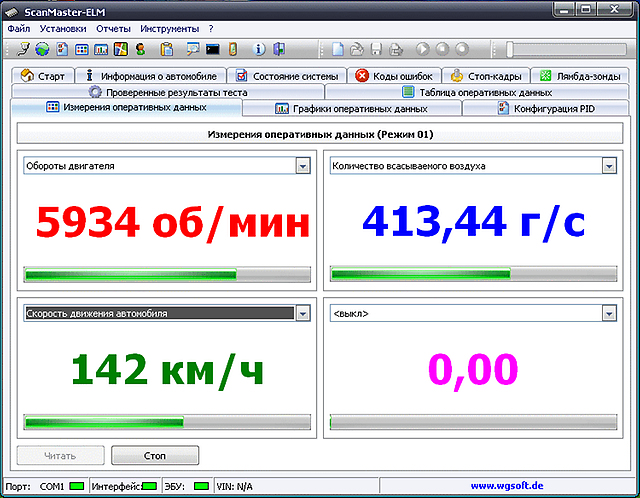Expand the Количество всасываемого воздуха dropdown
This screenshot has width=640, height=498.
(x=608, y=166)
